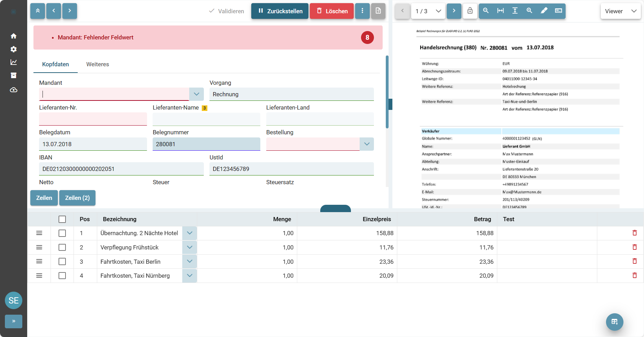Click the text field capture tool icon
The image size is (644, 337).
point(558,11)
